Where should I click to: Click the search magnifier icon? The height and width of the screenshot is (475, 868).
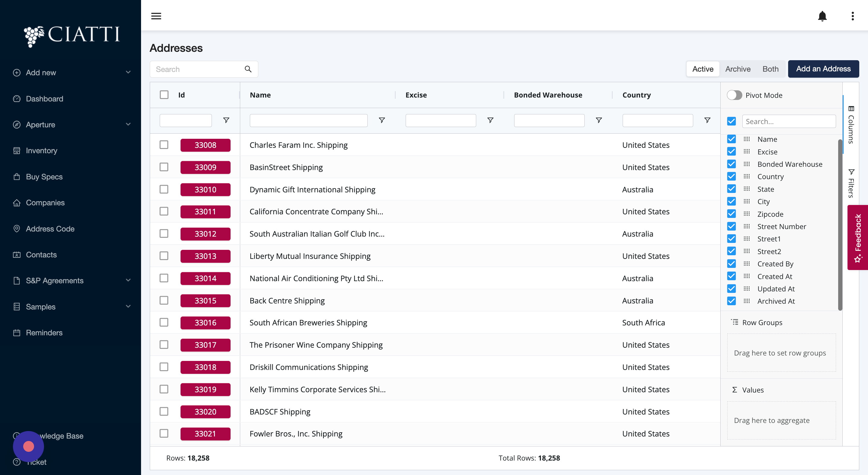(248, 69)
